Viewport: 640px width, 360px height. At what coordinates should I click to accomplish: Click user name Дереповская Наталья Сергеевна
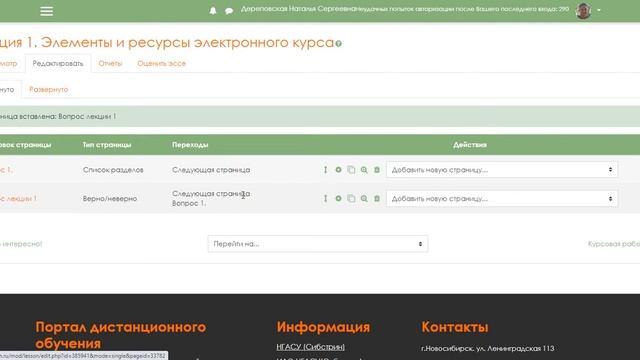(x=298, y=9)
